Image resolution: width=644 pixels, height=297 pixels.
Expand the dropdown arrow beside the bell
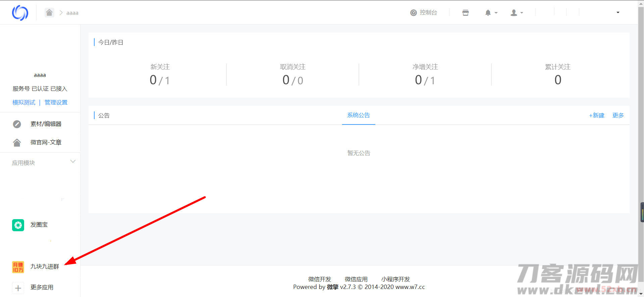pos(496,13)
